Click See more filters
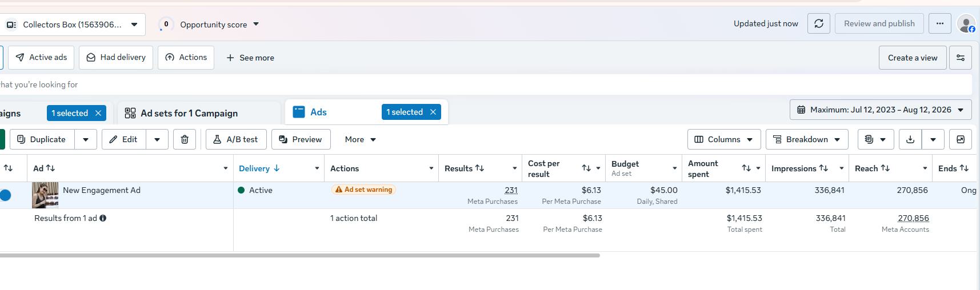The height and width of the screenshot is (290, 980). [x=250, y=58]
